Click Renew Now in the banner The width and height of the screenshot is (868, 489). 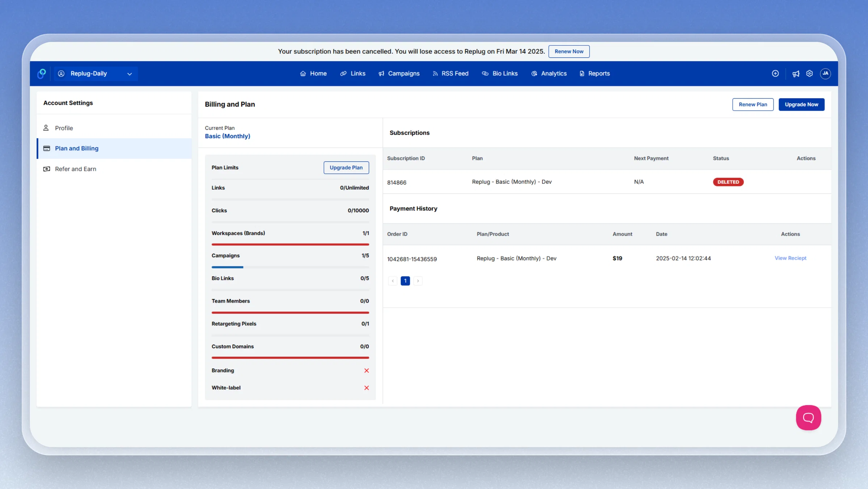pyautogui.click(x=569, y=51)
